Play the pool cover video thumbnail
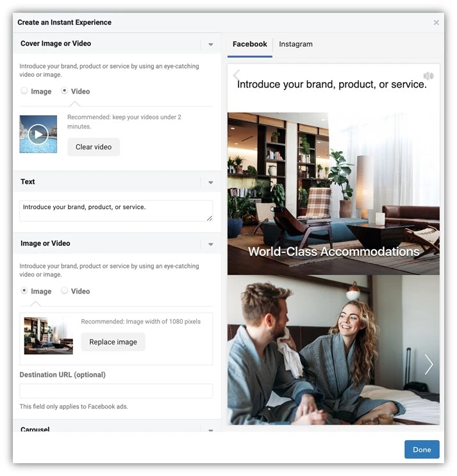457x476 pixels. 38,134
